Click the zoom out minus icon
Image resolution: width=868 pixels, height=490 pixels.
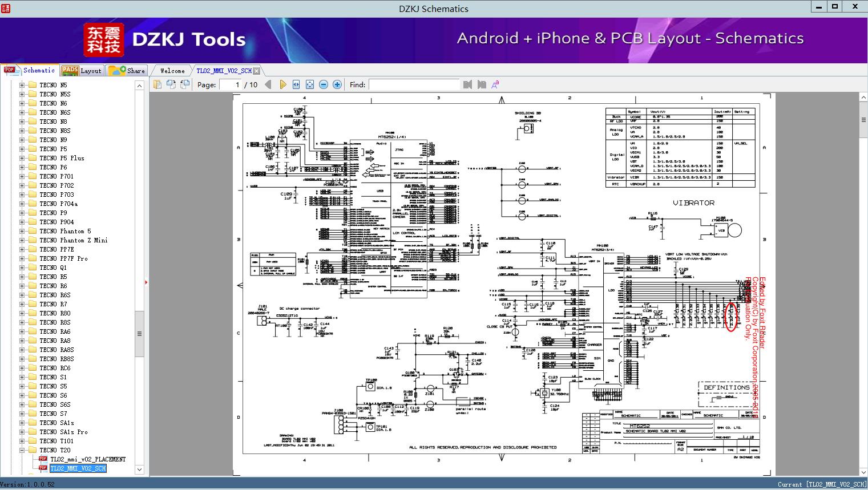324,84
